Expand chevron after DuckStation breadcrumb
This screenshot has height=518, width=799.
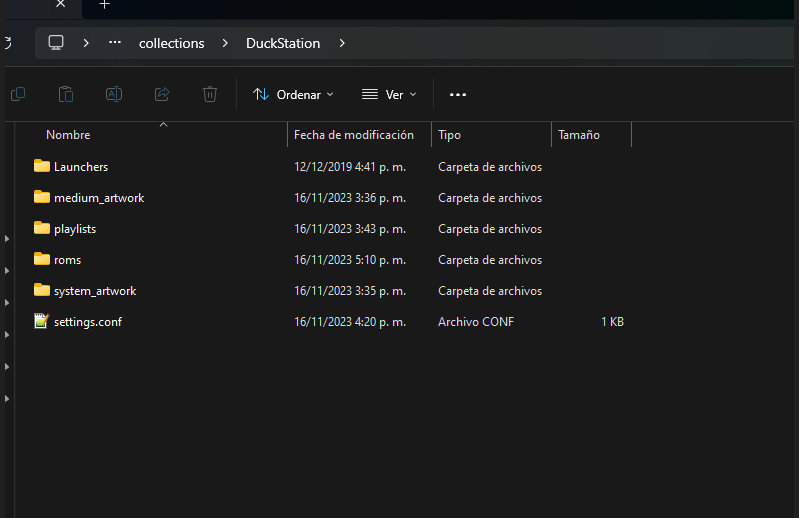342,43
